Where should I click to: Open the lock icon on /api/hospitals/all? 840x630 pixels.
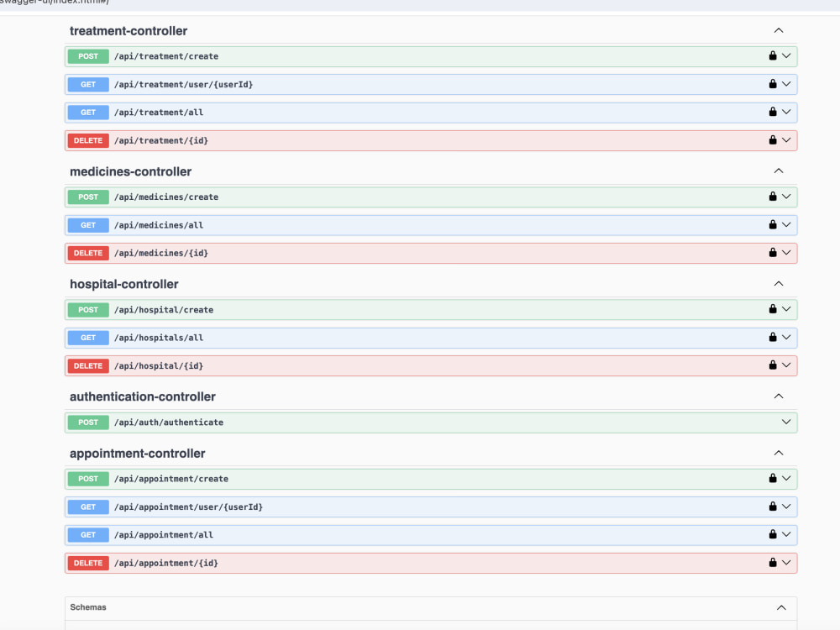tap(771, 337)
